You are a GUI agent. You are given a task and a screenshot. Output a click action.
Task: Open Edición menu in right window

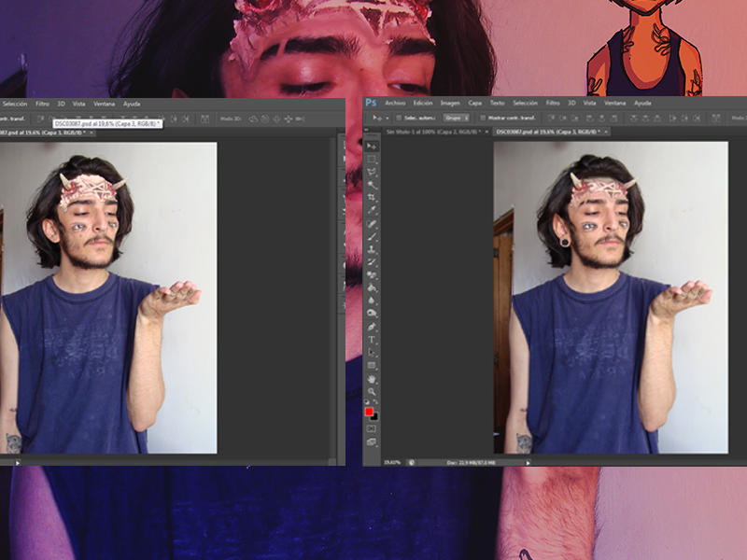pyautogui.click(x=423, y=103)
